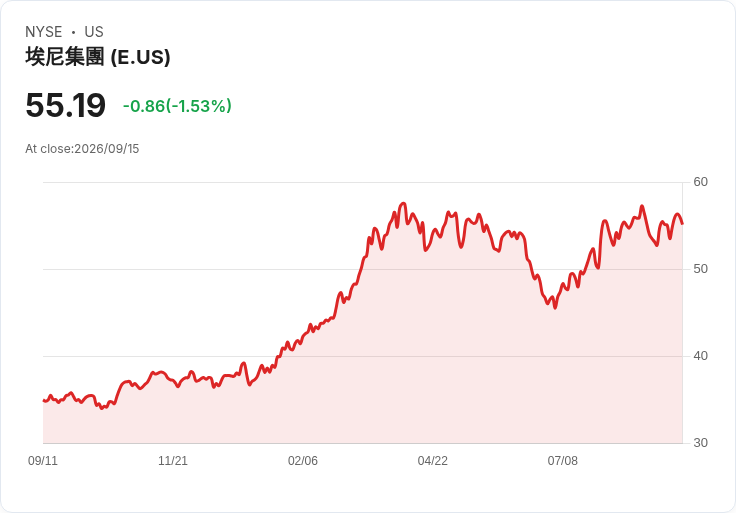The height and width of the screenshot is (513, 736).
Task: Click the price change -0.86(-1.53%) text
Action: coord(177,106)
